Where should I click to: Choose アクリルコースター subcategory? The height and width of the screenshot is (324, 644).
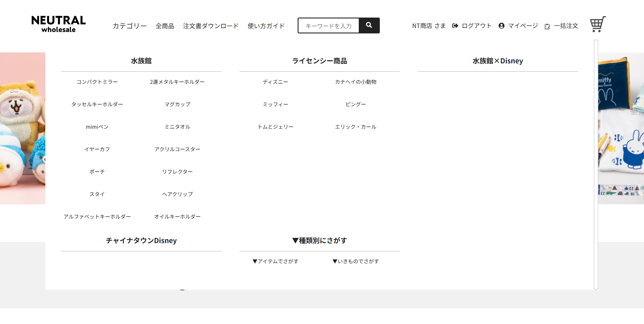coord(177,149)
